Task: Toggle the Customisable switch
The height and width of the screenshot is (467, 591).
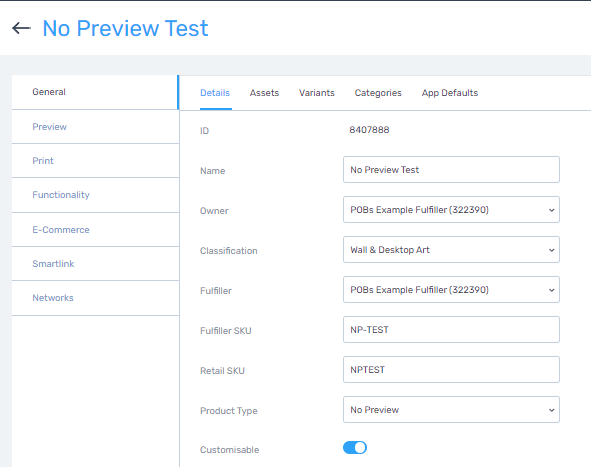Action: coord(355,448)
